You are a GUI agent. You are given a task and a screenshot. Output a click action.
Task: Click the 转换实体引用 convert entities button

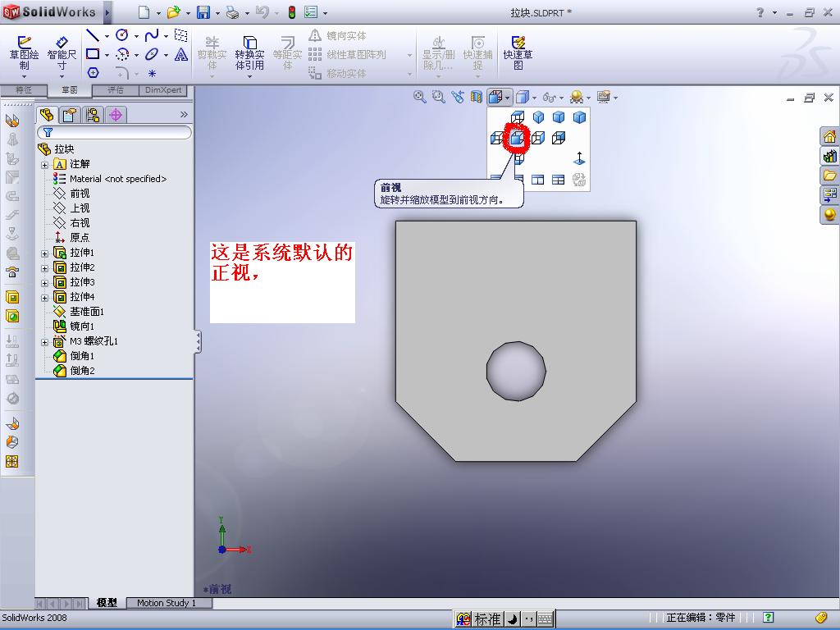pyautogui.click(x=249, y=53)
